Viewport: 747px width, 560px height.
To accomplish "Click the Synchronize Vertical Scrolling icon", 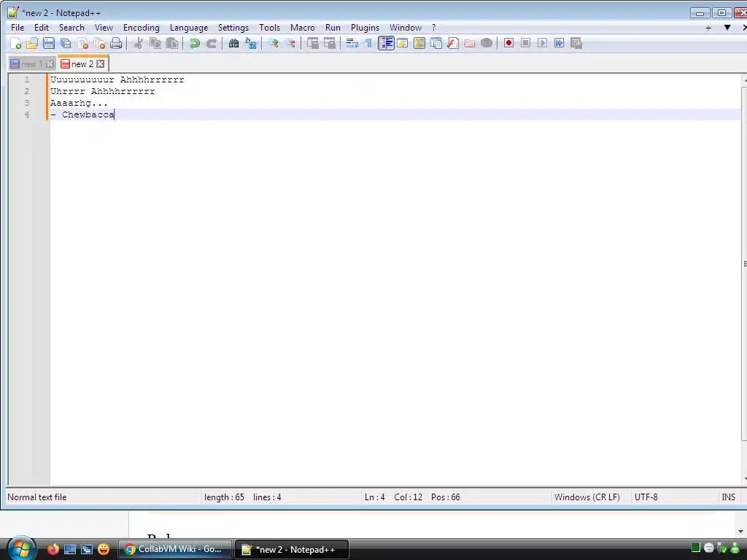I will (312, 43).
